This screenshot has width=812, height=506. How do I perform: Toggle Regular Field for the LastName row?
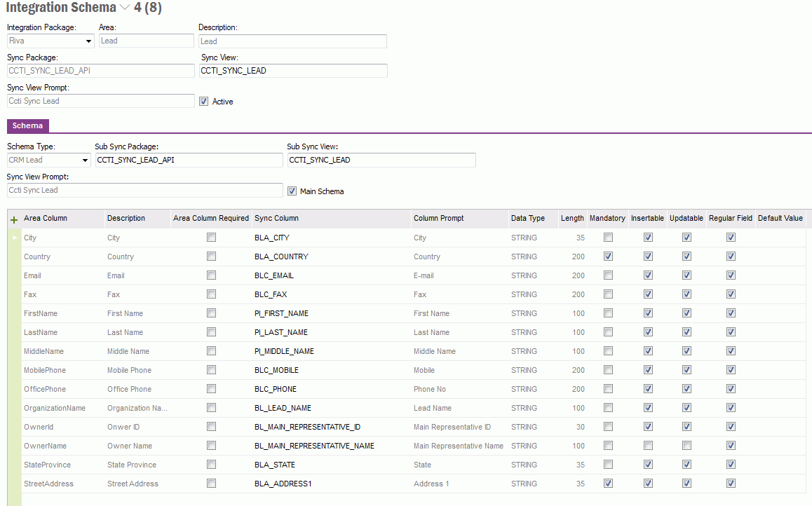(x=731, y=331)
